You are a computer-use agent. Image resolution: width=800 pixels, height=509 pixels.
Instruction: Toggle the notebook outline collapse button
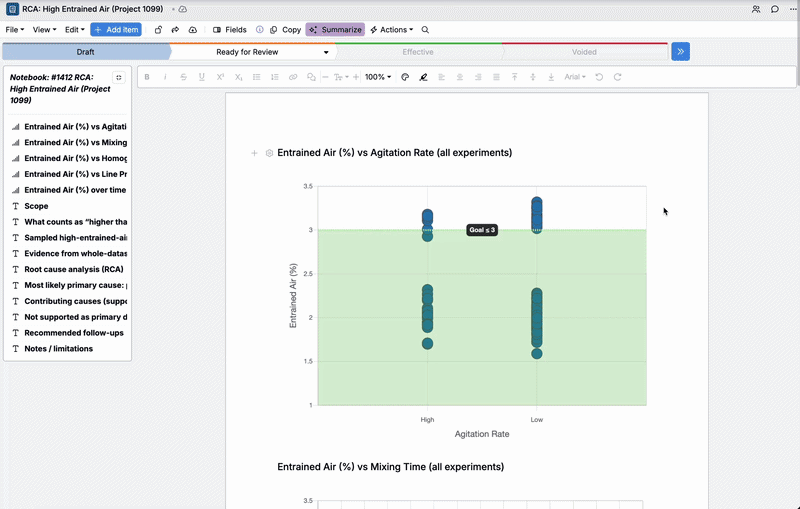119,77
